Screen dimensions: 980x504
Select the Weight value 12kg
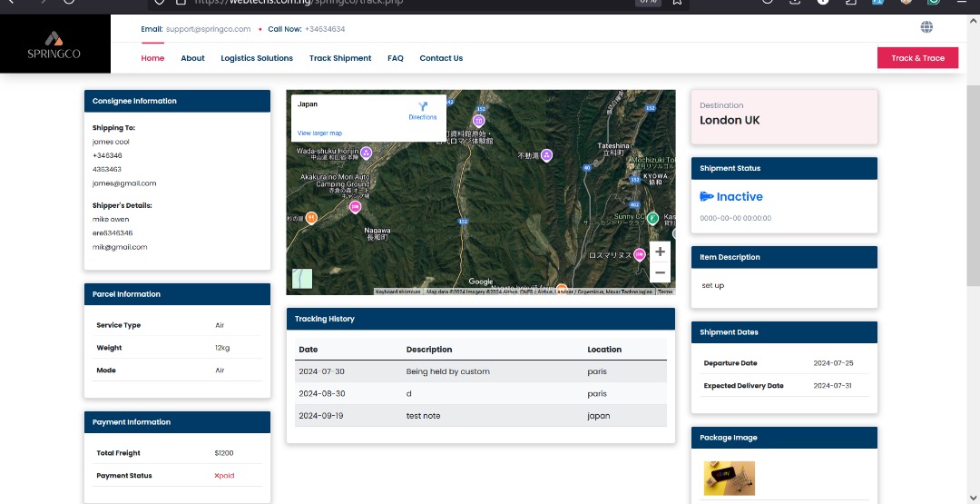coord(222,348)
